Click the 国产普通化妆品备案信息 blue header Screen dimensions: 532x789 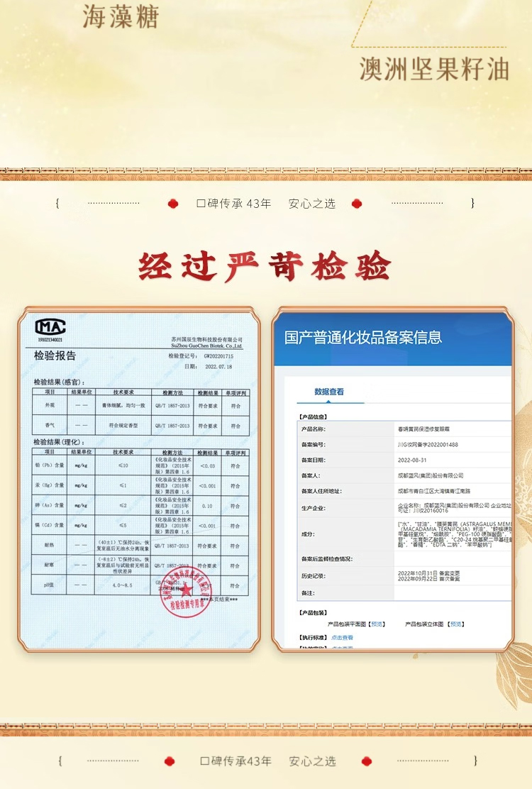[x=363, y=338]
